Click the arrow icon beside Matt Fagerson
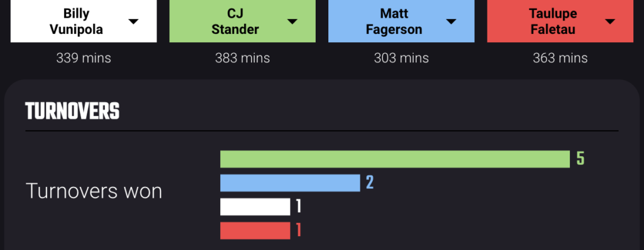The width and height of the screenshot is (644, 250). pyautogui.click(x=451, y=22)
